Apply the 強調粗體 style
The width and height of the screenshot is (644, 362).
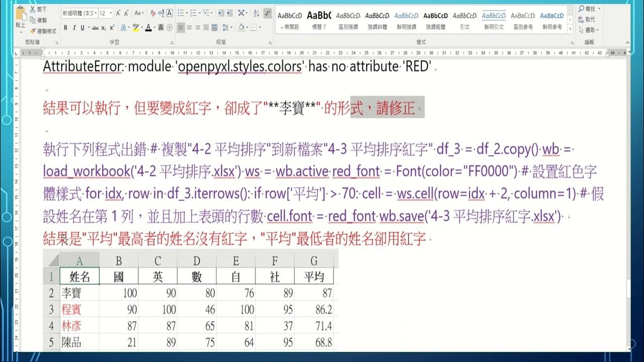point(436,21)
